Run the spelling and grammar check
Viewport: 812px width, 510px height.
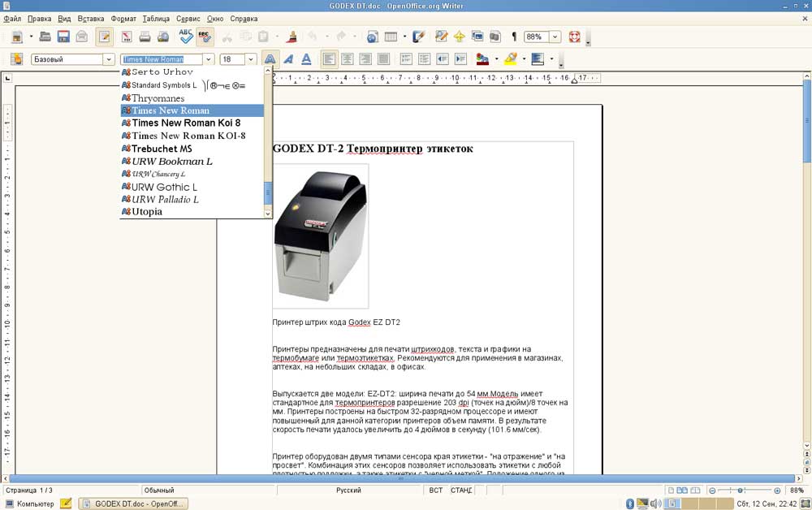[x=186, y=37]
